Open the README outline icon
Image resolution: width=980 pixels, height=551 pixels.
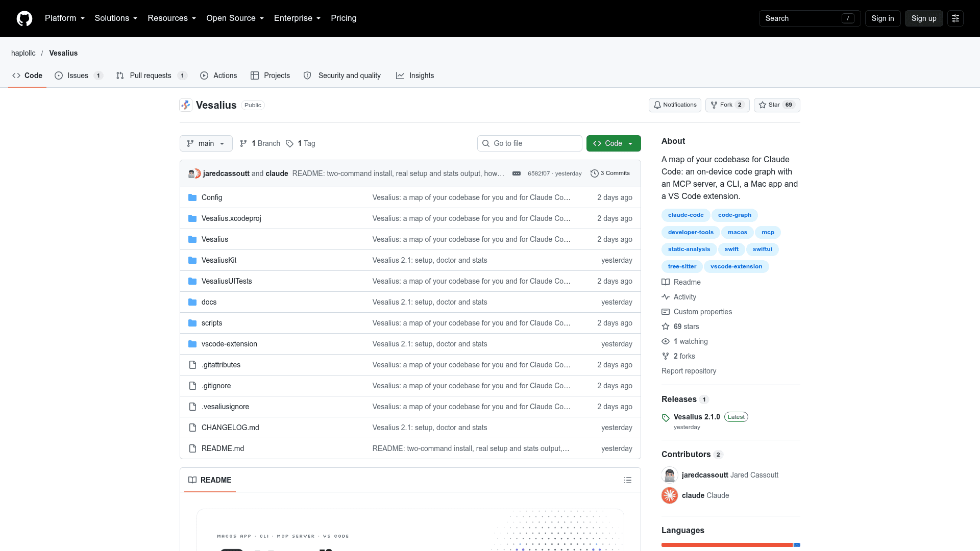[628, 480]
